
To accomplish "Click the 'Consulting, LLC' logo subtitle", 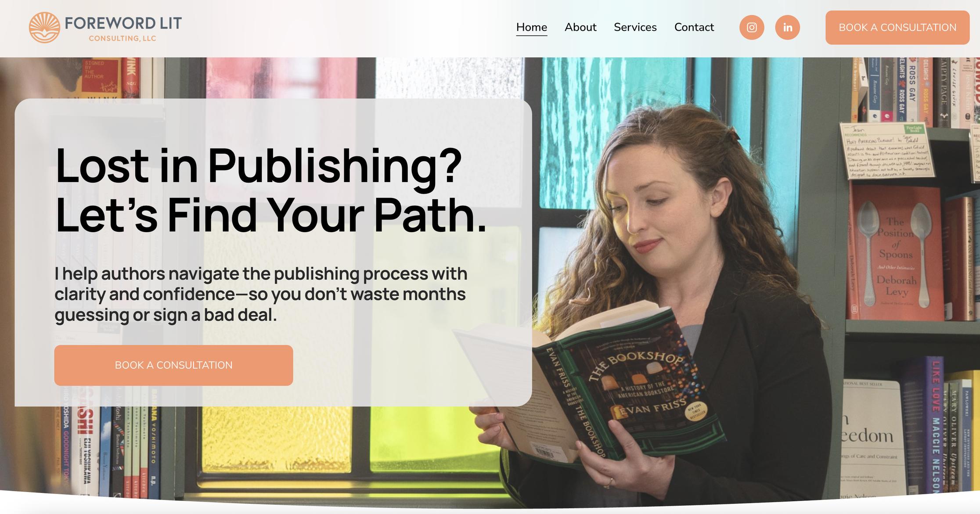I will 122,39.
